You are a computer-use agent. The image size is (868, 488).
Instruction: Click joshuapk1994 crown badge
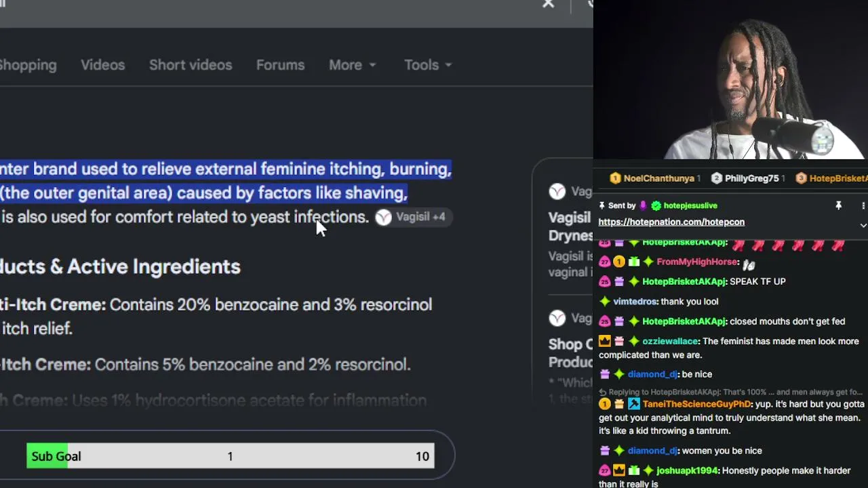coord(619,470)
